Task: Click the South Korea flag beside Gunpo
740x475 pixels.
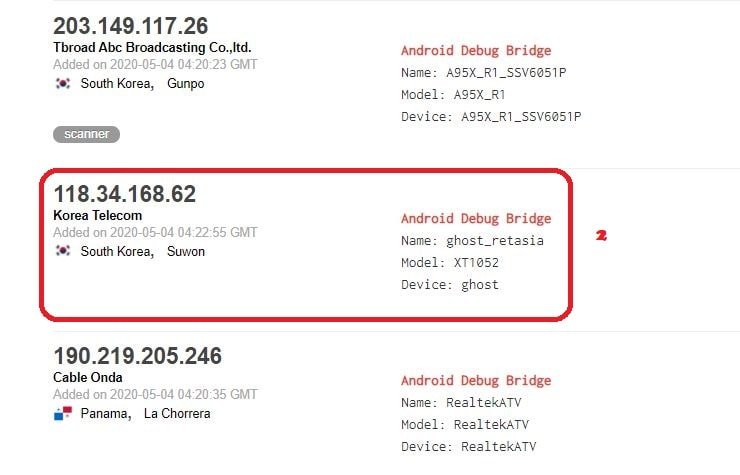Action: pos(63,84)
